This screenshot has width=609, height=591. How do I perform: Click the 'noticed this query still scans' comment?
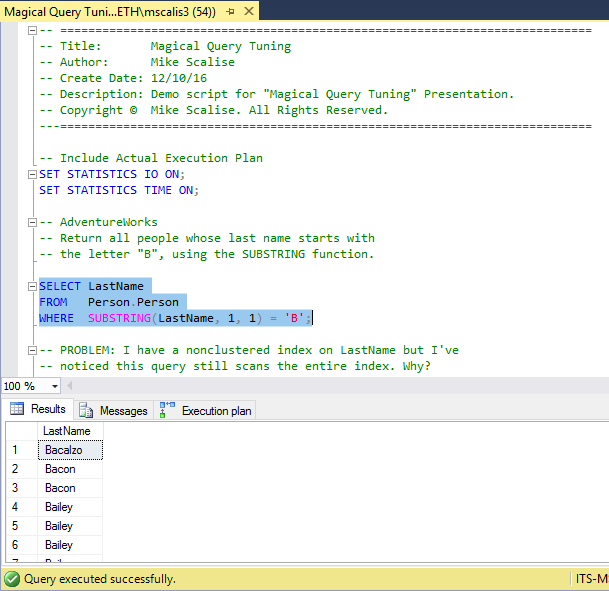tap(235, 366)
